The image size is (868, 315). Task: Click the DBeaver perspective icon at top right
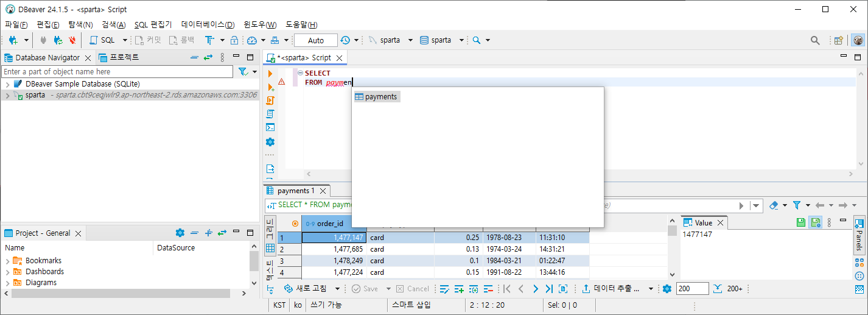click(858, 40)
